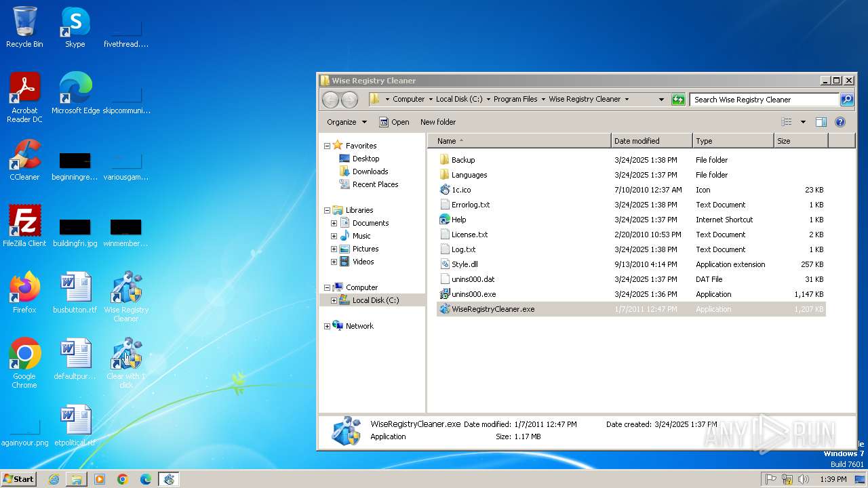Sort files by Name column header

tap(519, 141)
